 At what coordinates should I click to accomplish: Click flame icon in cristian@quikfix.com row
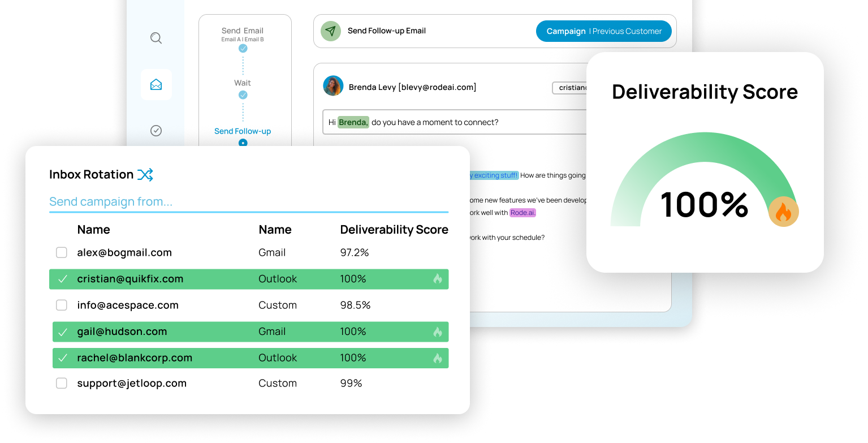pos(437,279)
